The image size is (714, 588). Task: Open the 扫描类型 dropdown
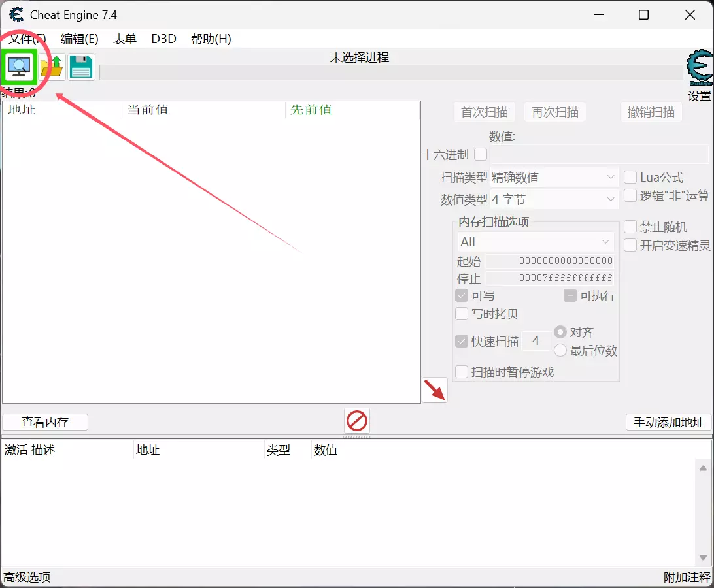coord(554,177)
